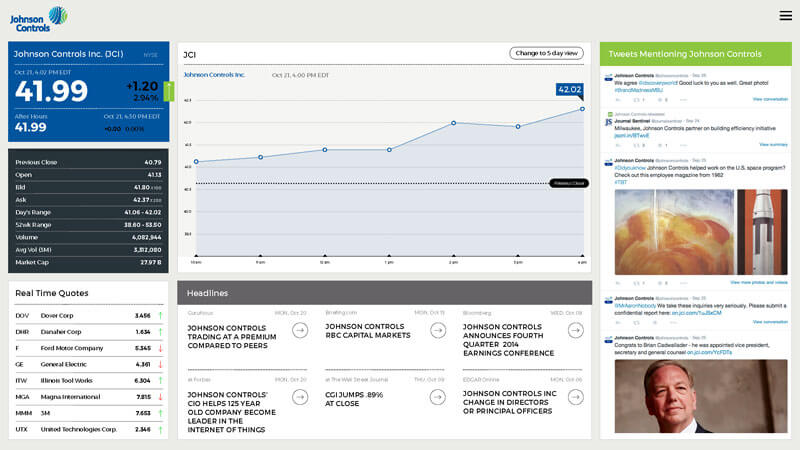
Task: Click green up arrow beside stock price change
Action: coord(169,91)
